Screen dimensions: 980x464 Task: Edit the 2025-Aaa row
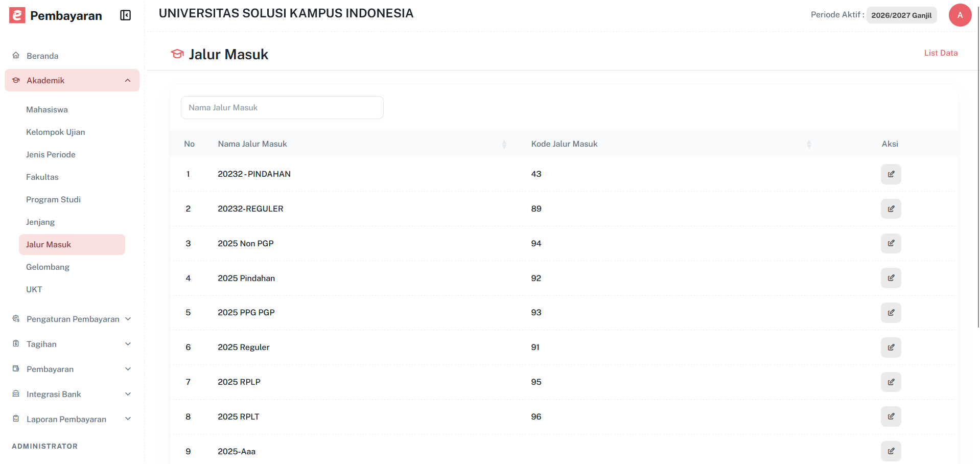point(891,451)
